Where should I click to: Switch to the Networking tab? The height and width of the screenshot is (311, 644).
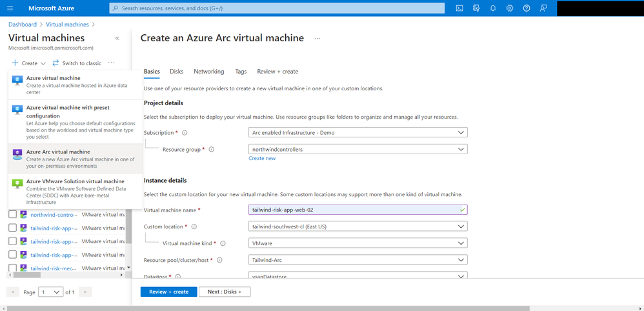209,72
